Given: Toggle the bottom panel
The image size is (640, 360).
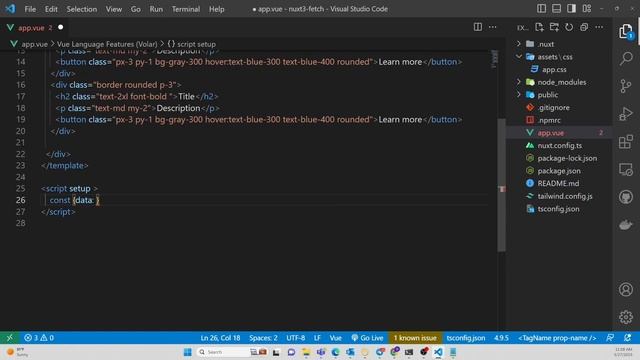Looking at the screenshot, I should click(556, 9).
